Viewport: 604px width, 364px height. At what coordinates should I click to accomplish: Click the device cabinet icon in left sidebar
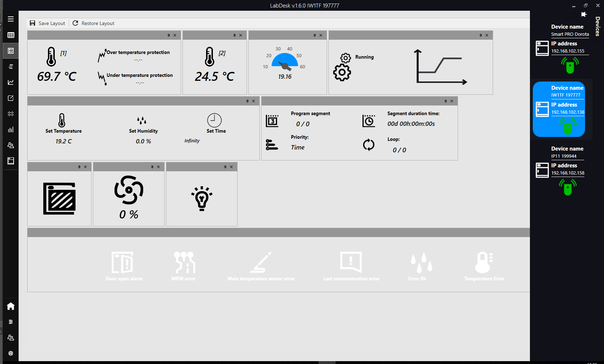tap(11, 161)
